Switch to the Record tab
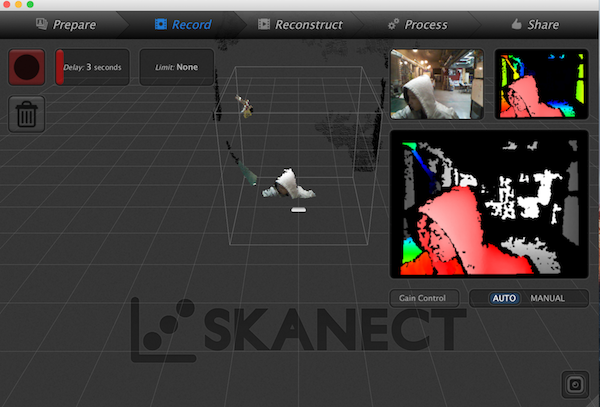This screenshot has height=407, width=600. coord(183,24)
